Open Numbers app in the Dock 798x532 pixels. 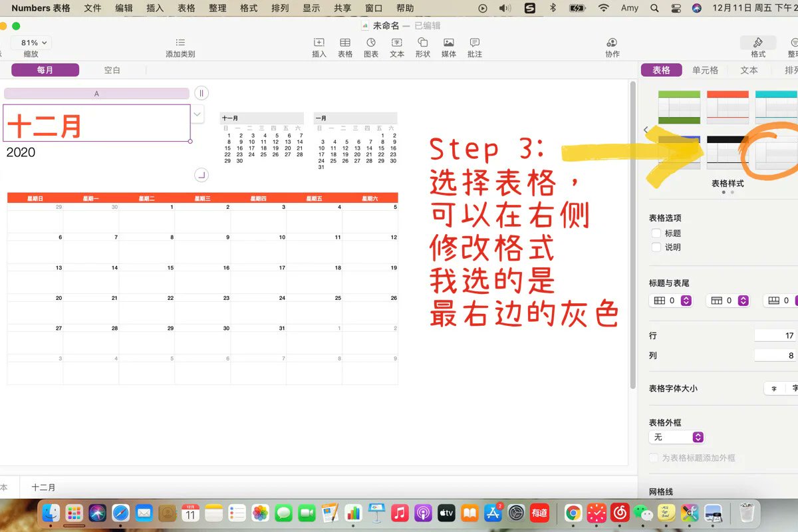coord(353,513)
